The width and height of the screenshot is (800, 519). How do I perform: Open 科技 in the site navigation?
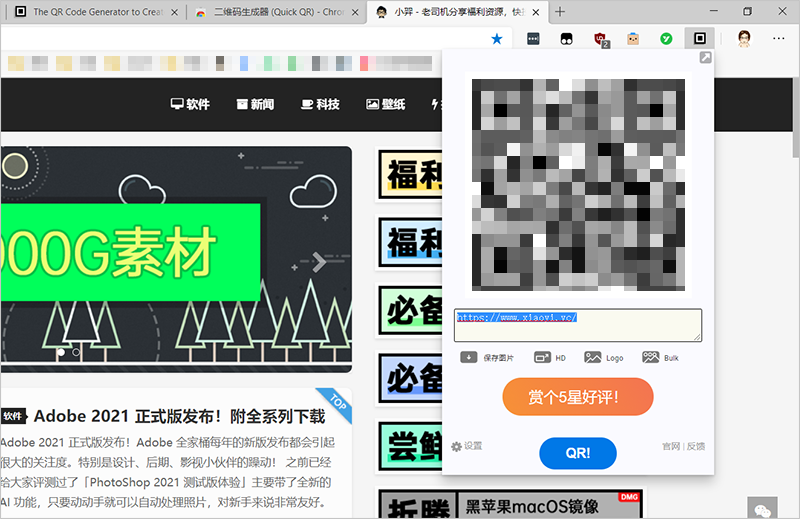click(320, 104)
